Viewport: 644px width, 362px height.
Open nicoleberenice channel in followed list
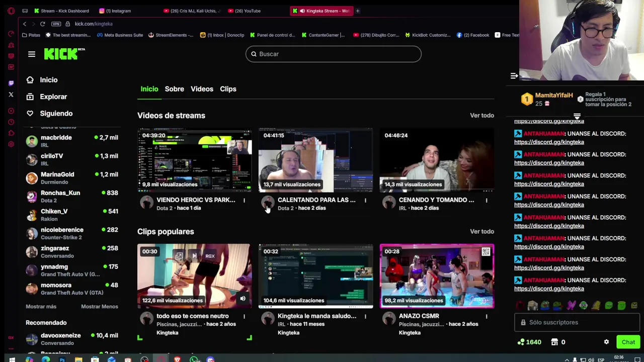coord(72,233)
